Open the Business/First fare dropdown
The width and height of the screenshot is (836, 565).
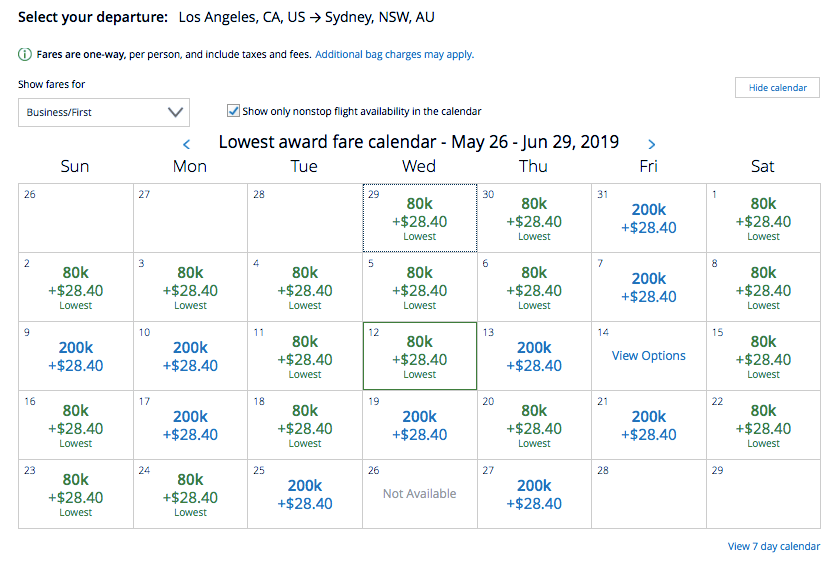click(104, 112)
